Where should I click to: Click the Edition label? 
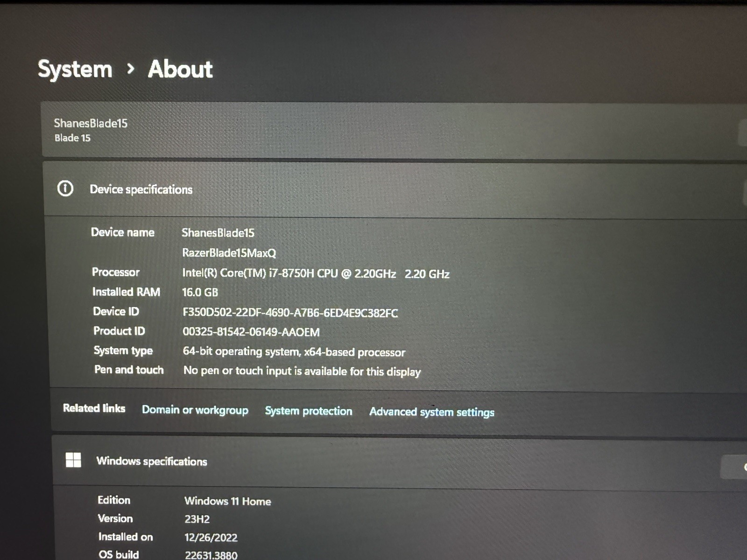point(114,500)
